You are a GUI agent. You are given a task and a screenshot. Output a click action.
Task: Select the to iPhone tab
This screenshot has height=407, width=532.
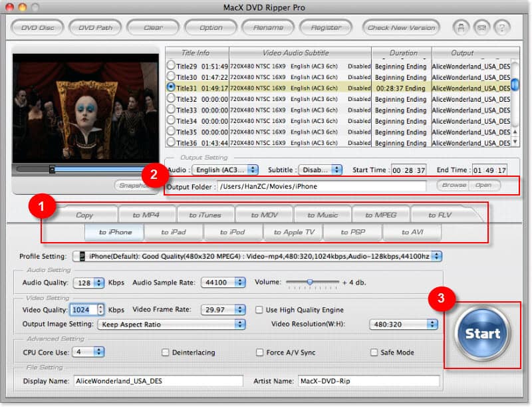[115, 232]
